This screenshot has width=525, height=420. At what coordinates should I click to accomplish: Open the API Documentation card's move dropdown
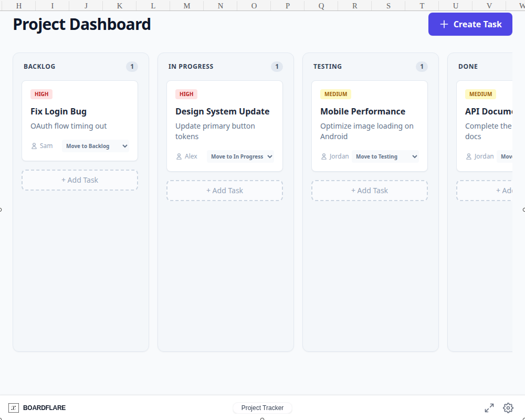(505, 156)
